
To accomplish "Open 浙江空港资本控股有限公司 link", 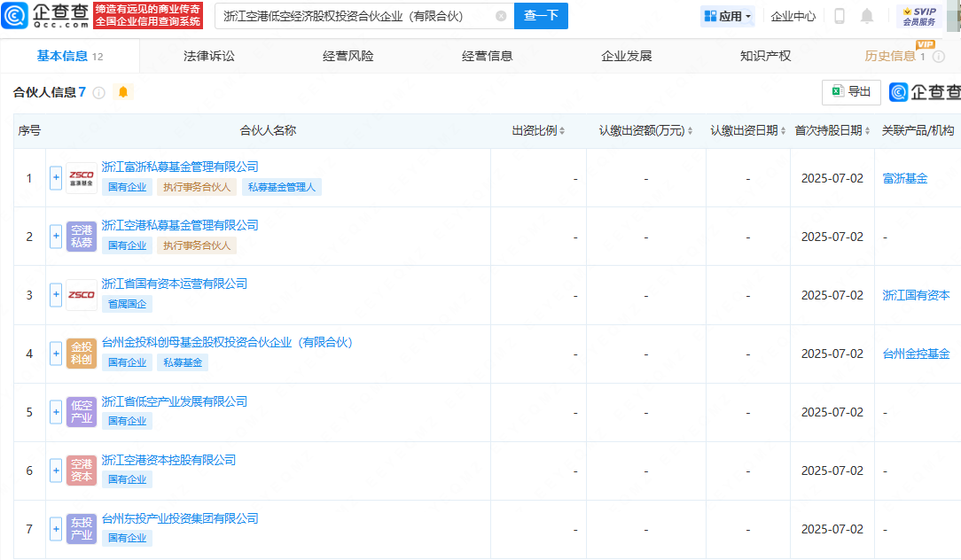I will coord(168,460).
